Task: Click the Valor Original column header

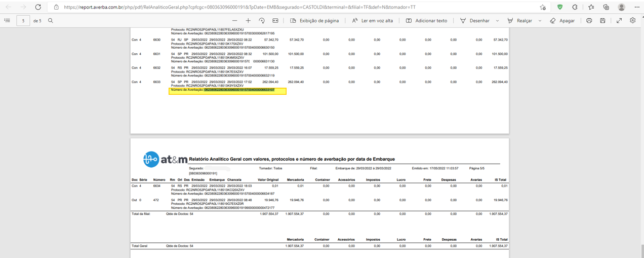Action: 268,180
